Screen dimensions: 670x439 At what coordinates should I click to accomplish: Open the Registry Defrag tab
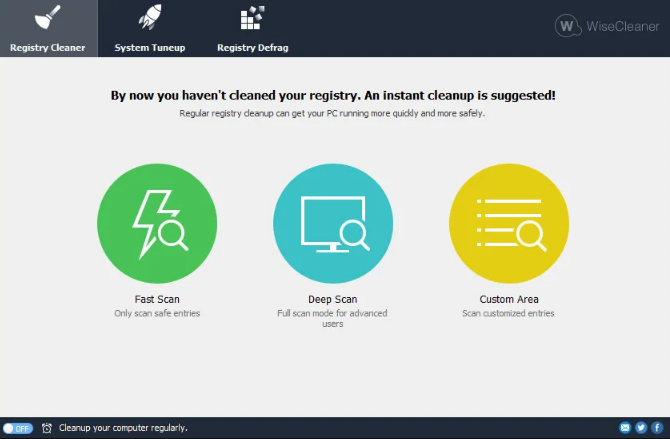[x=253, y=29]
